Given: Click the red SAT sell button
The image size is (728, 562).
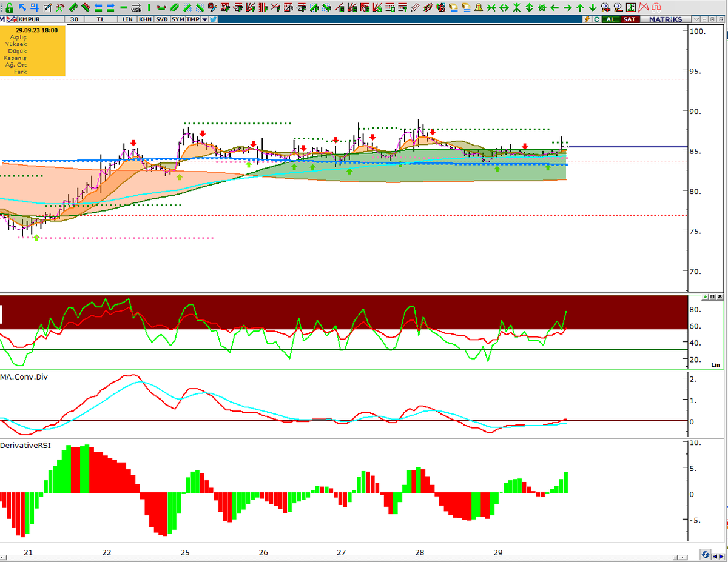Looking at the screenshot, I should [x=630, y=19].
